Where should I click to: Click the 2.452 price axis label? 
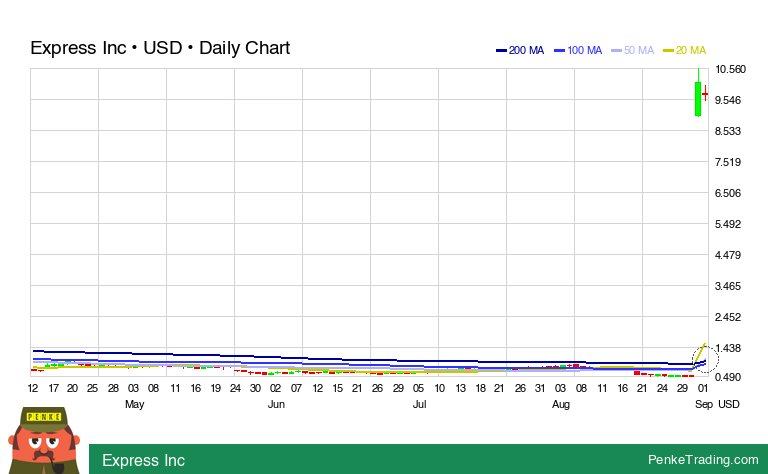(728, 317)
